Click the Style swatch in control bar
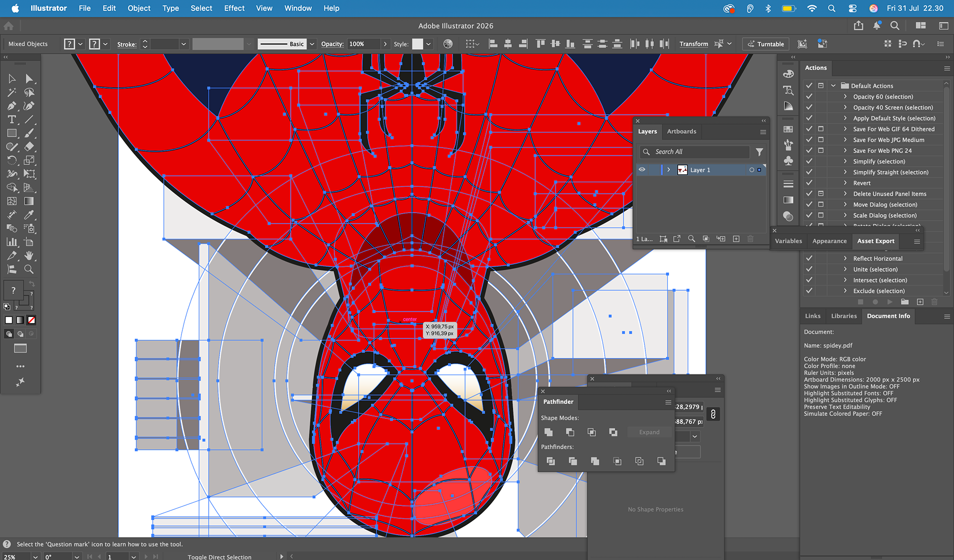The height and width of the screenshot is (560, 954). click(x=417, y=44)
